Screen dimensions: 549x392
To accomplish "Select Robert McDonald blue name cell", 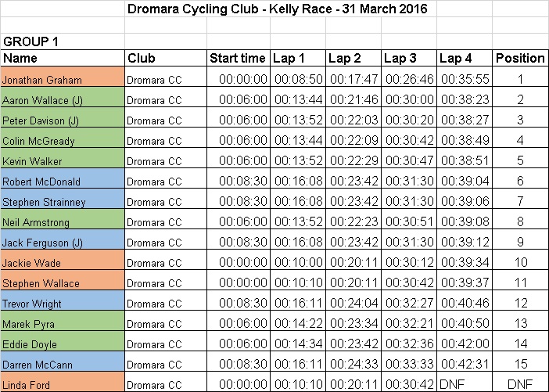I will coord(63,178).
